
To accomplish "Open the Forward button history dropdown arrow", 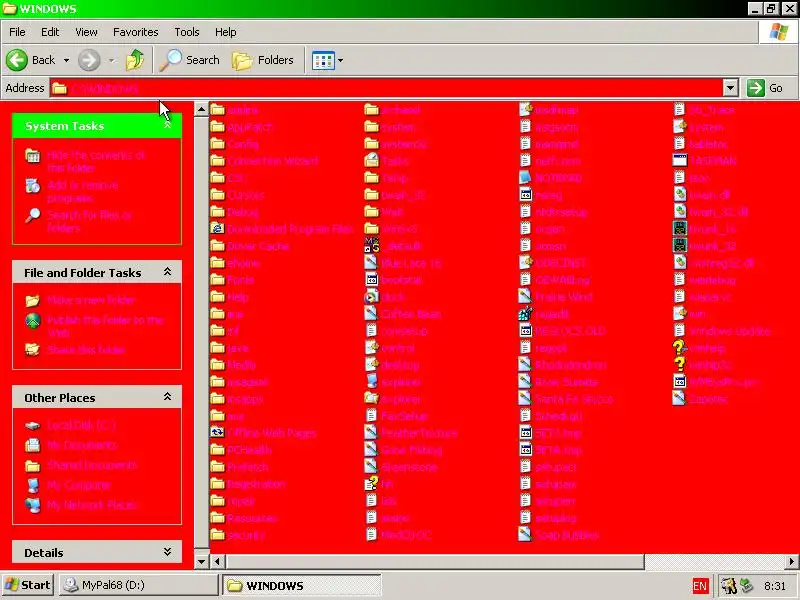I will 111,60.
